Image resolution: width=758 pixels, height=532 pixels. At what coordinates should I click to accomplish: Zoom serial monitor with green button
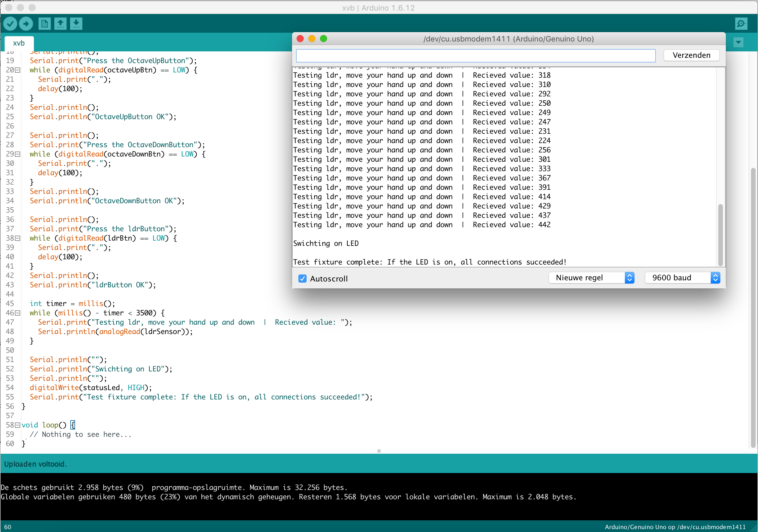pyautogui.click(x=324, y=39)
